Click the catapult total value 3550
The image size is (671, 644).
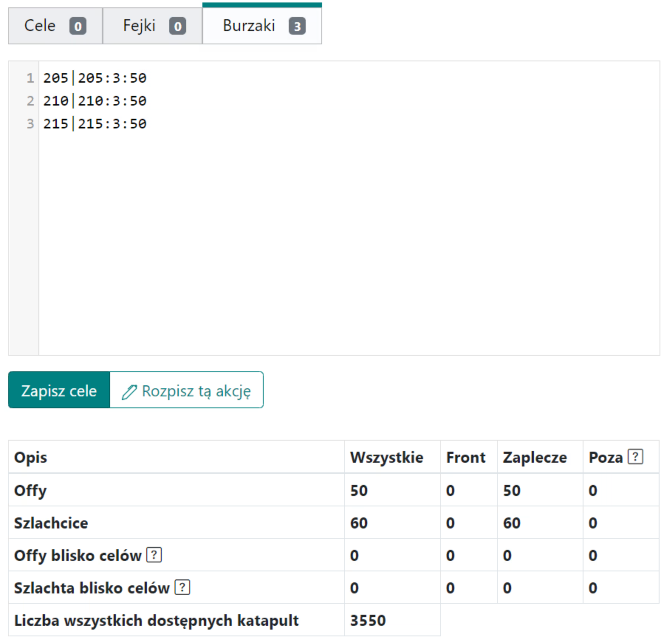368,620
